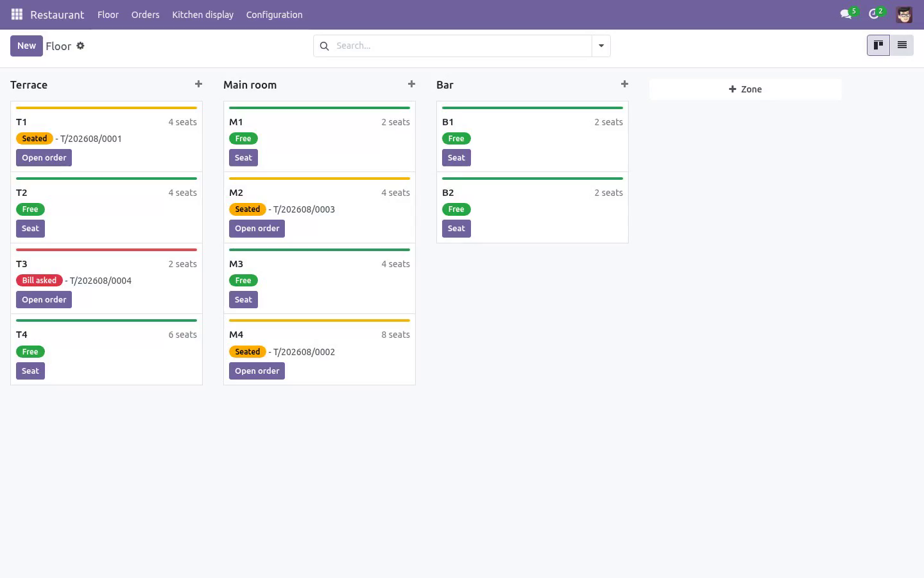
Task: Click the Bar column title
Action: coord(445,85)
